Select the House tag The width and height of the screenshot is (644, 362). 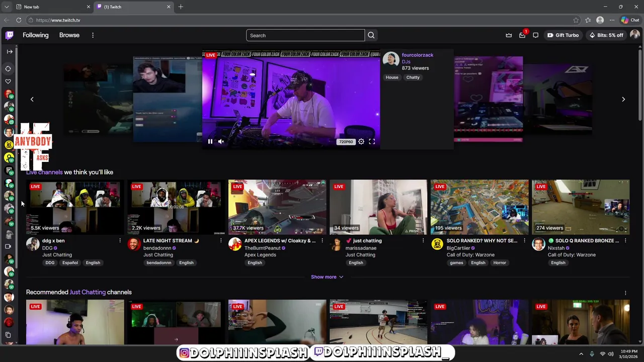click(392, 77)
